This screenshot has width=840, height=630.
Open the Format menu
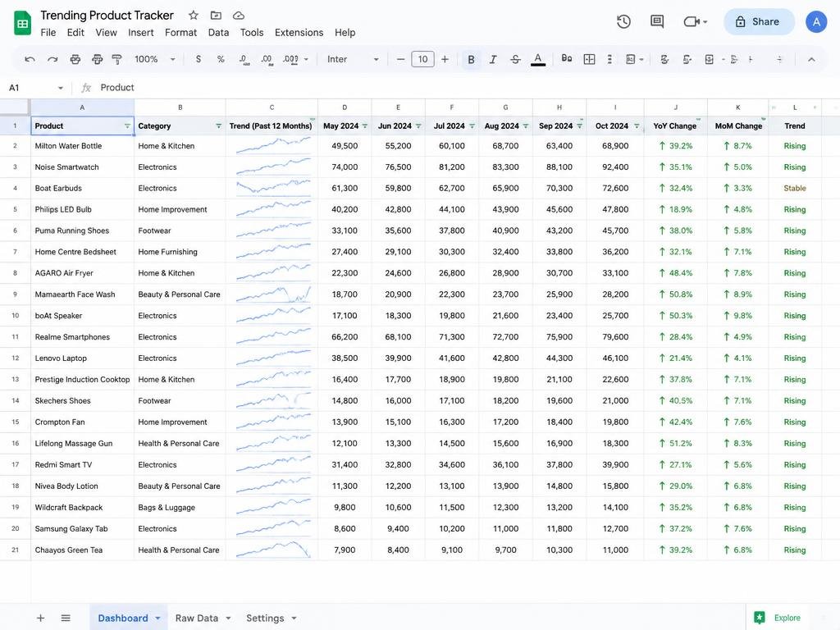pos(180,33)
